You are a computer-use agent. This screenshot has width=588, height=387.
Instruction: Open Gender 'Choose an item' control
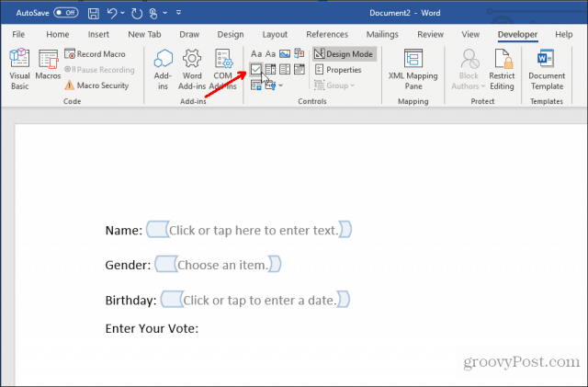218,264
